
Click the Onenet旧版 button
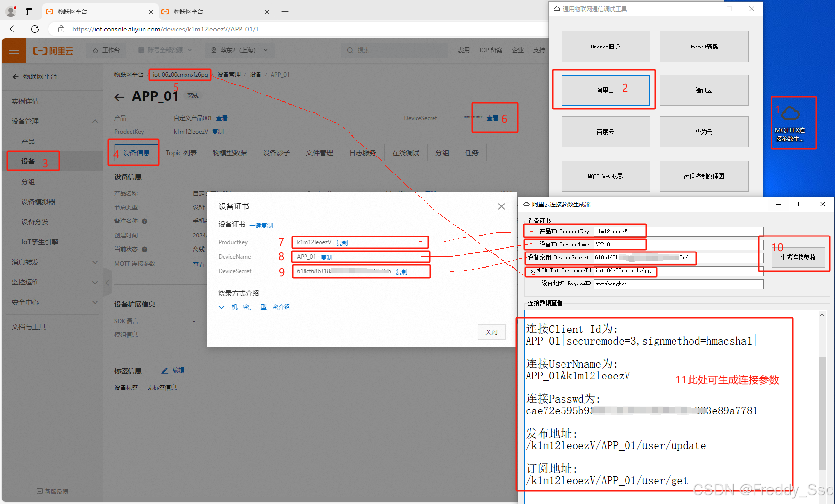click(x=606, y=47)
